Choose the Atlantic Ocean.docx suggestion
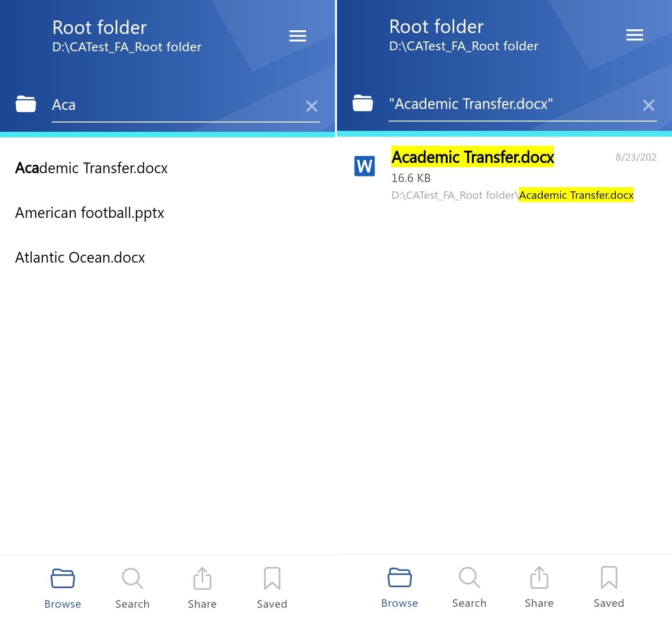Viewport: 672px width, 617px height. pos(80,258)
